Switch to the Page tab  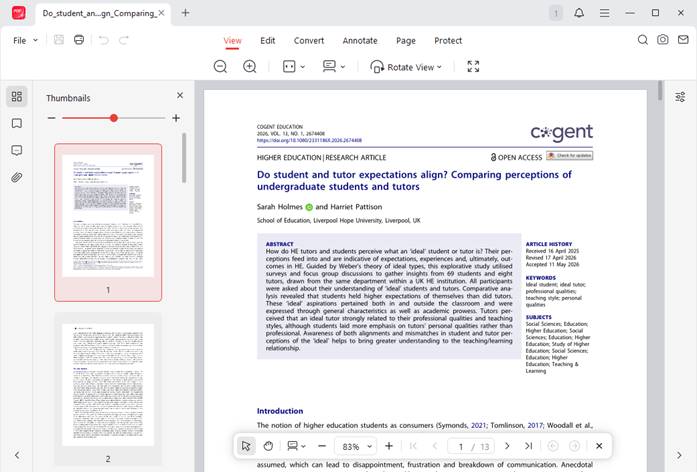pyautogui.click(x=406, y=40)
